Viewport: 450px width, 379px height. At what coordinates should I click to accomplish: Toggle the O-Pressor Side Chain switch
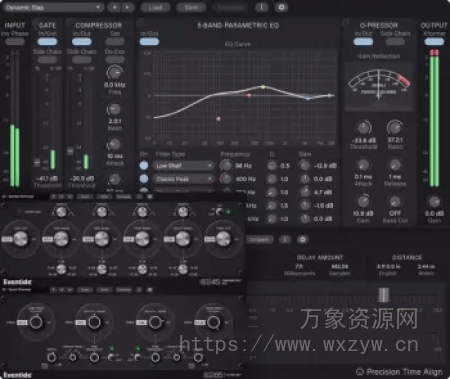coord(395,42)
